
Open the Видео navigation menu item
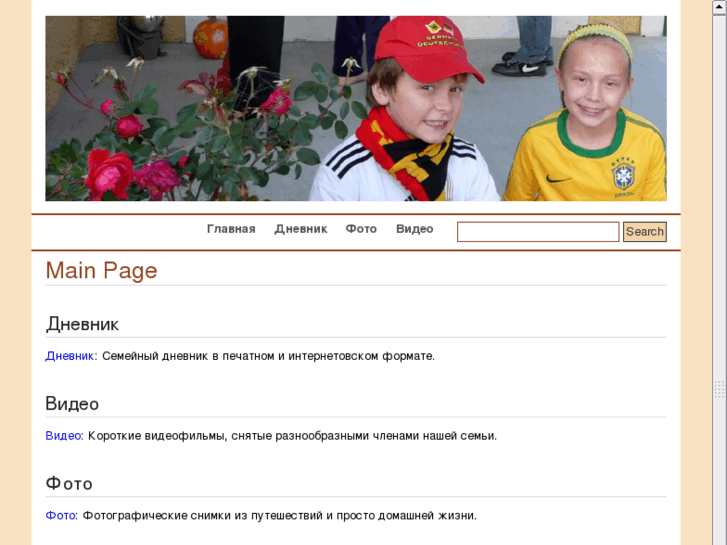pos(415,229)
